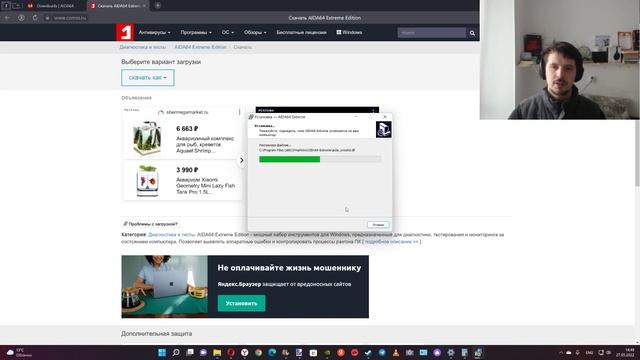Show hidden system tray icons
Viewport: 640px width, 360px height.
[x=561, y=353]
